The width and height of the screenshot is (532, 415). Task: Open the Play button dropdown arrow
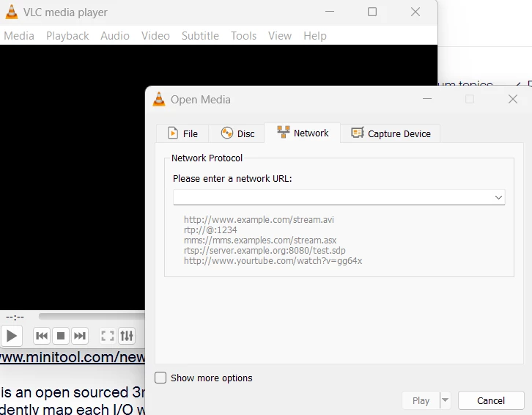445,400
